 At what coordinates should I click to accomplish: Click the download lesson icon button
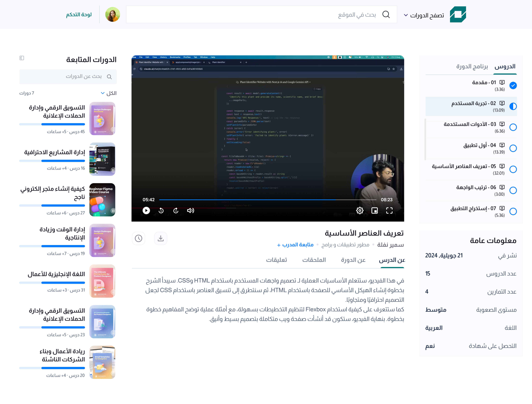pos(161,238)
